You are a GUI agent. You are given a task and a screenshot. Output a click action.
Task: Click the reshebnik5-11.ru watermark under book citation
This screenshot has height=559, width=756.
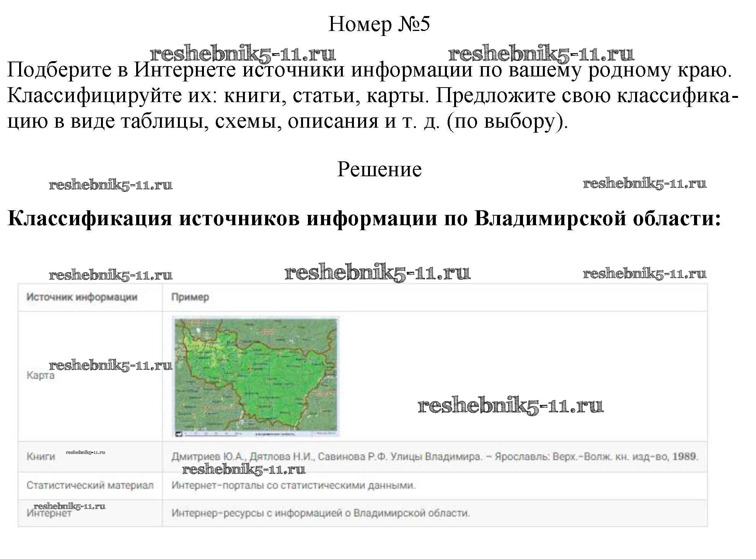click(x=244, y=469)
